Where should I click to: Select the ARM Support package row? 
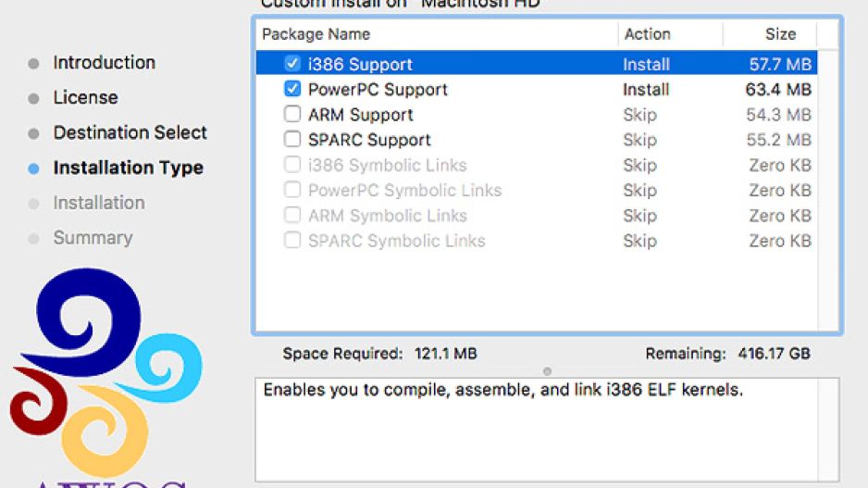point(537,115)
